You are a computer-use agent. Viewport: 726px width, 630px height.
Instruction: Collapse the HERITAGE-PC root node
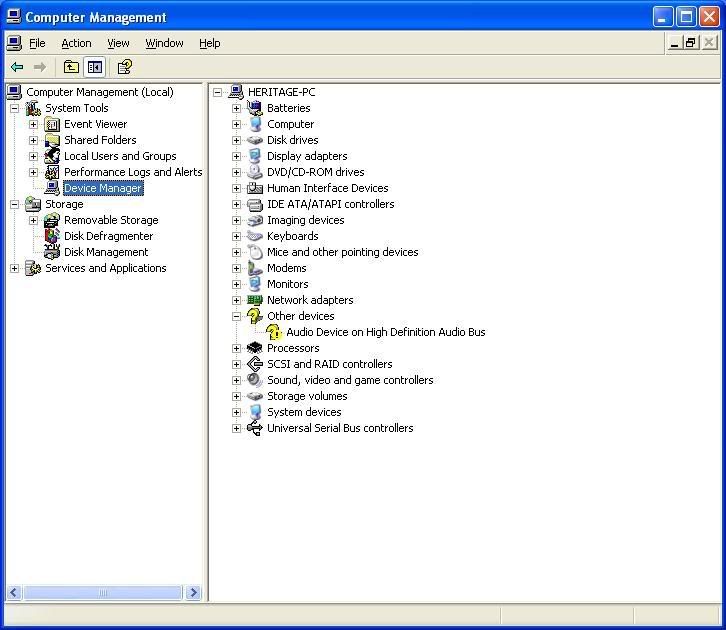pyautogui.click(x=217, y=92)
